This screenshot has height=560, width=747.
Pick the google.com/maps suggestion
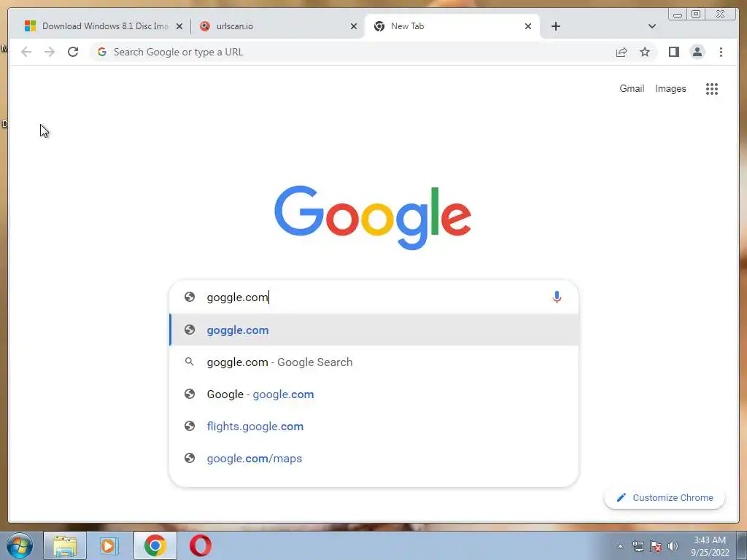374,458
